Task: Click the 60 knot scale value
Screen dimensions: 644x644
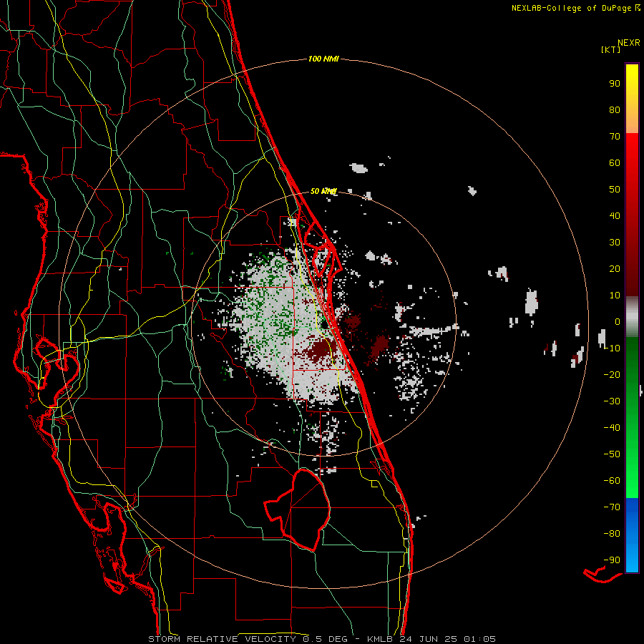Action: [x=615, y=162]
